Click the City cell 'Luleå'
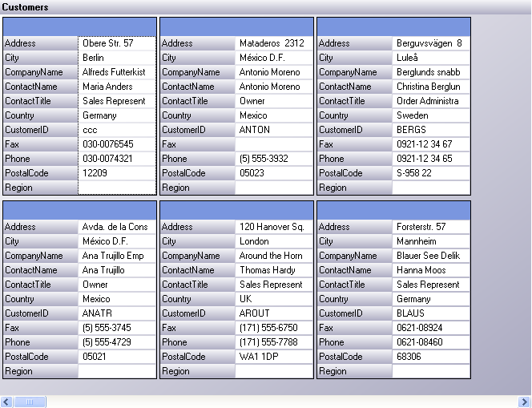532x408 pixels. coord(431,58)
